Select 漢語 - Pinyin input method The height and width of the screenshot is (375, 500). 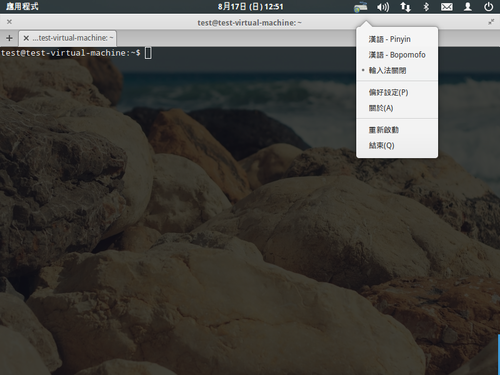pos(397,39)
